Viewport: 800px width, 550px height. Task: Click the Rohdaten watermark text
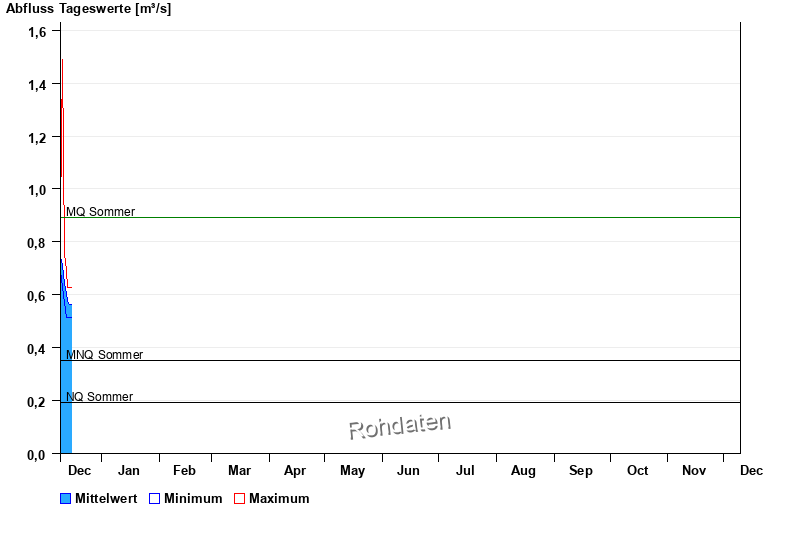[399, 426]
